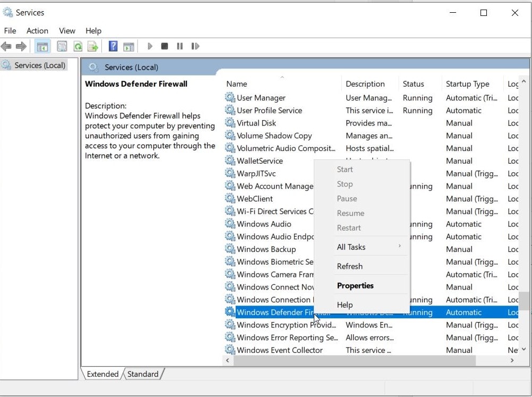Select Windows Error Reporting Service row
Viewport: 532px width, 397px height.
[x=371, y=337]
